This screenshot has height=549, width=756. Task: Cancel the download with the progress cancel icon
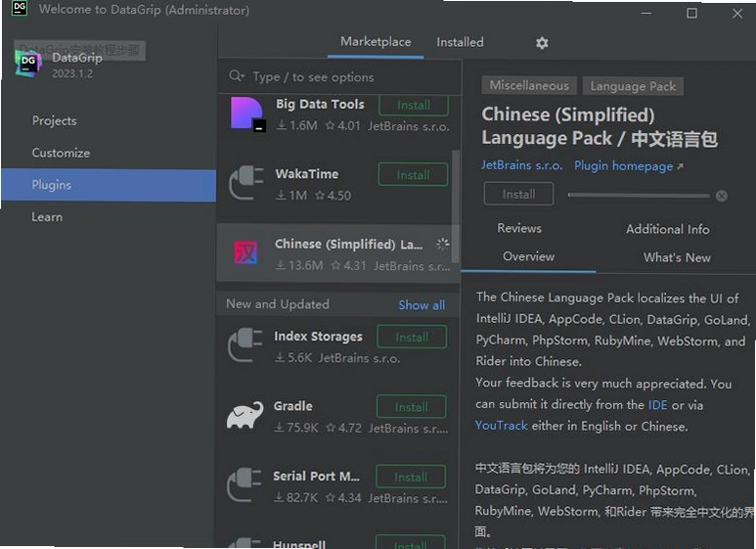[x=722, y=196]
